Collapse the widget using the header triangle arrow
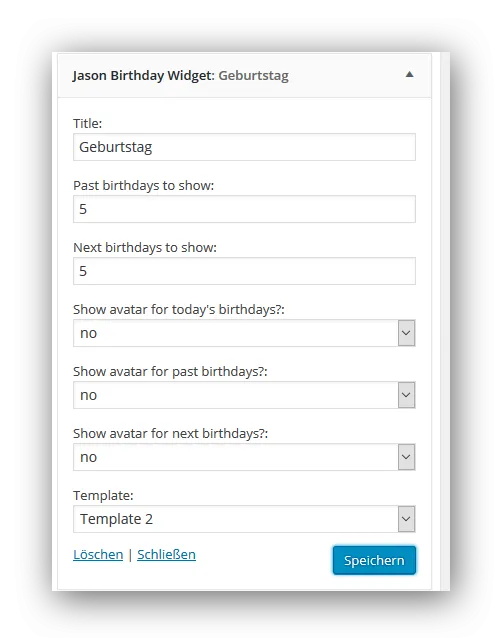Image resolution: width=502 pixels, height=643 pixels. tap(409, 75)
